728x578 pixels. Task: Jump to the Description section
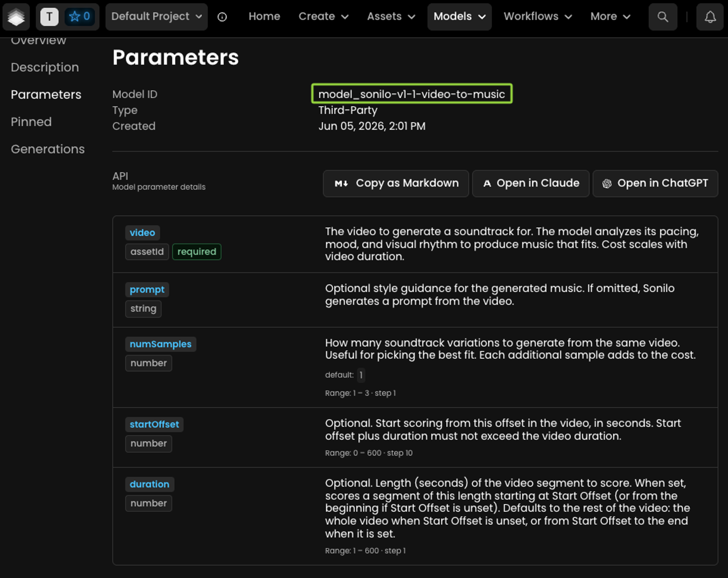(45, 67)
